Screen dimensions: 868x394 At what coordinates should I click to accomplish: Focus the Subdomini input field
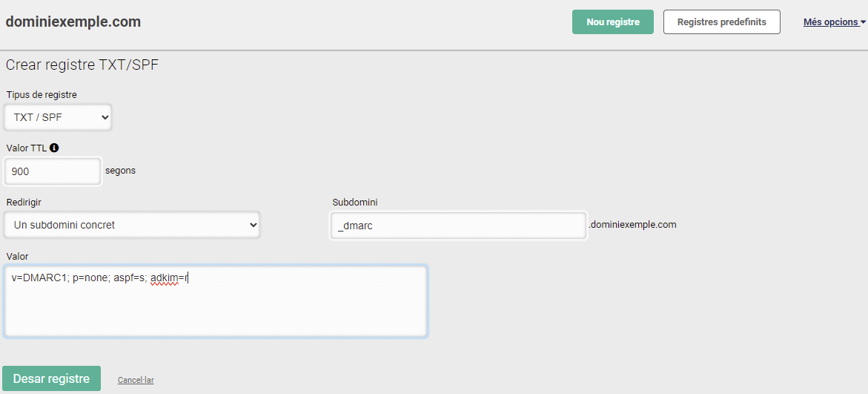click(x=458, y=226)
